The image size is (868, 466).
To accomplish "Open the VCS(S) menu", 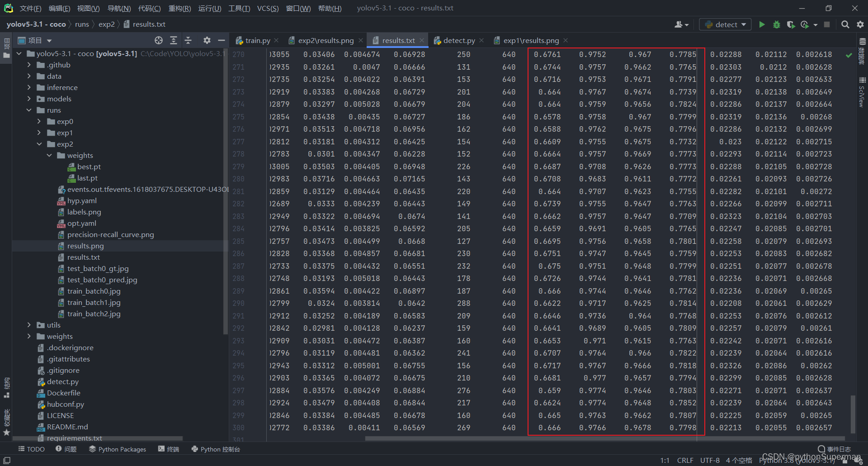I will [268, 8].
